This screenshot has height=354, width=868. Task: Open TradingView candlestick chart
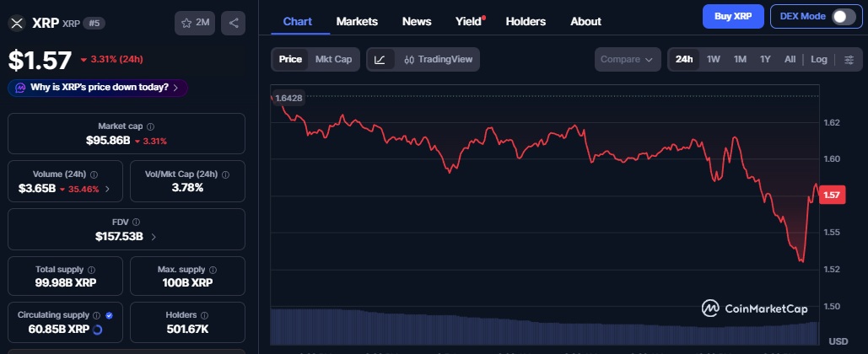point(438,59)
